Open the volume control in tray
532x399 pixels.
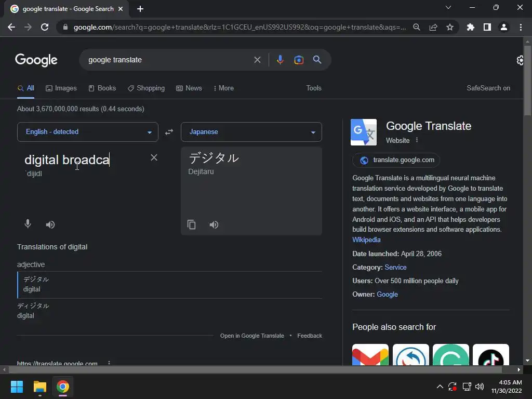pyautogui.click(x=480, y=387)
